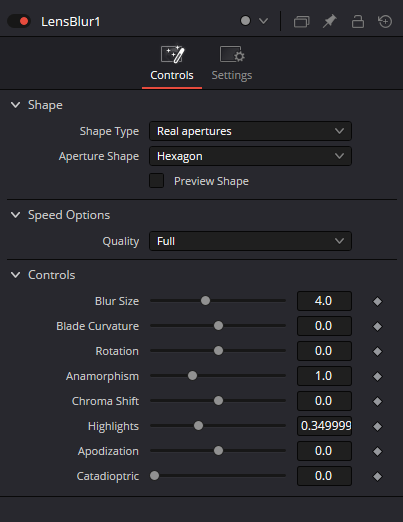Add keyframe for Anamorphism
This screenshot has width=403, height=522.
[377, 376]
